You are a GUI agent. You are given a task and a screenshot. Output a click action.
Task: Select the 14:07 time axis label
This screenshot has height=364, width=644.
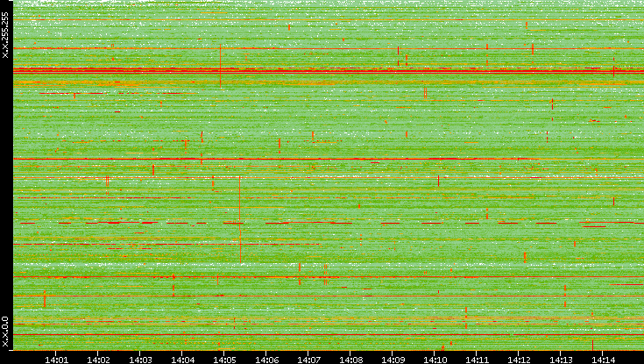coord(308,360)
